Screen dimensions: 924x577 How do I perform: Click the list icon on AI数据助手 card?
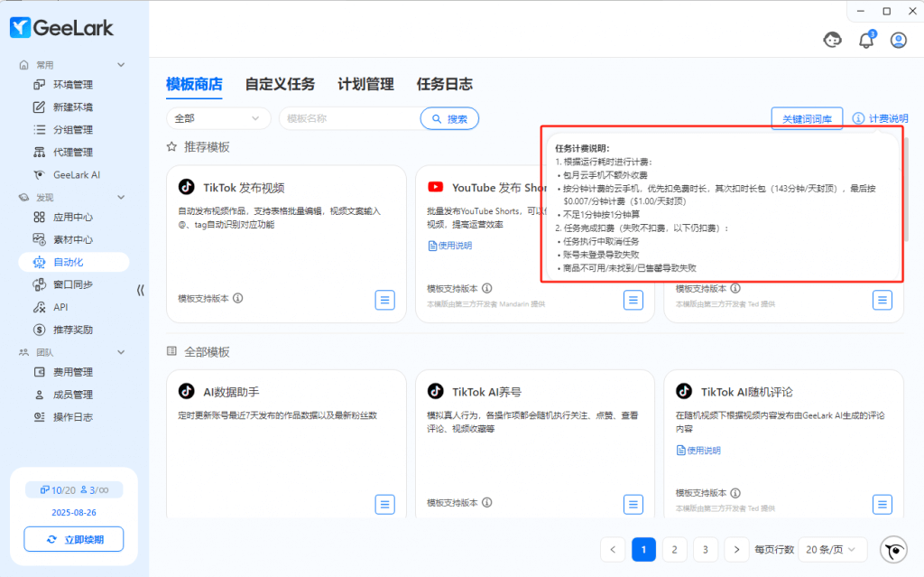pyautogui.click(x=384, y=504)
